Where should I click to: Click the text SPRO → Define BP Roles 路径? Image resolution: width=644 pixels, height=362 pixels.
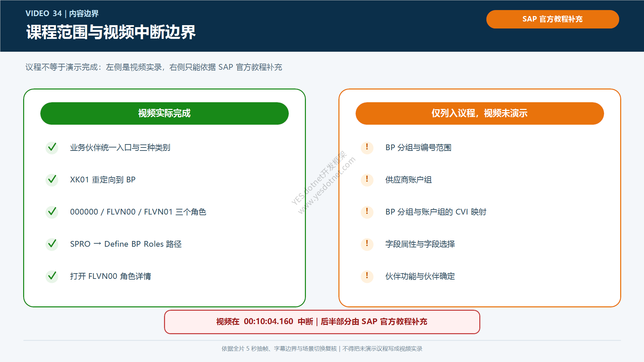[126, 244]
